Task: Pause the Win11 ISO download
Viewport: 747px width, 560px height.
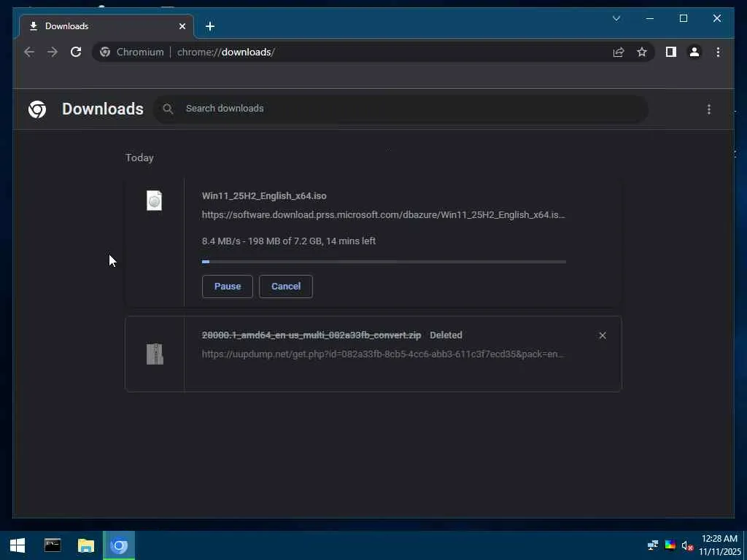Action: click(228, 286)
